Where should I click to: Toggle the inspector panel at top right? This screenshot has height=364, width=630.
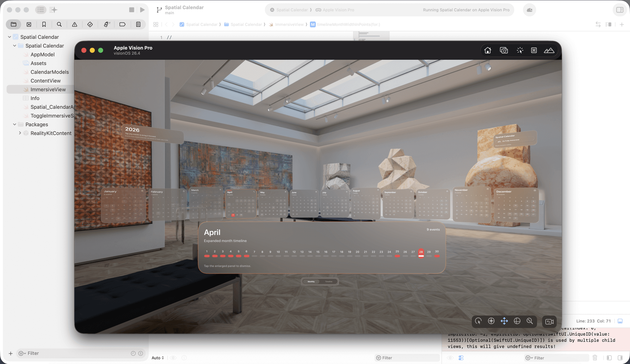coord(620,10)
